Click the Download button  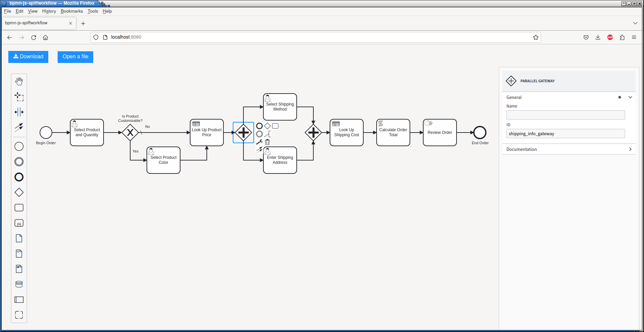28,57
